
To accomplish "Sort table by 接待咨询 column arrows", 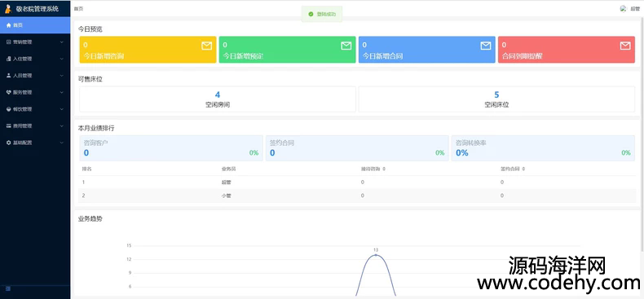I will [384, 169].
